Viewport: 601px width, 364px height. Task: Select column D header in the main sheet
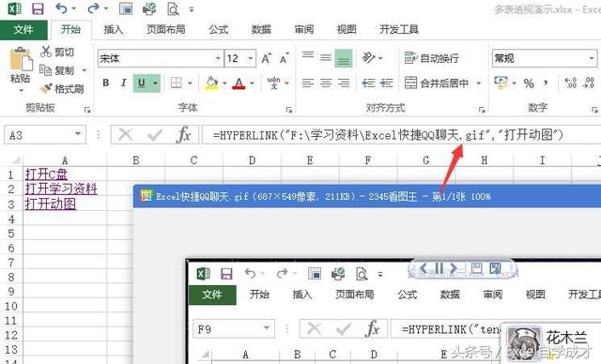(252, 160)
